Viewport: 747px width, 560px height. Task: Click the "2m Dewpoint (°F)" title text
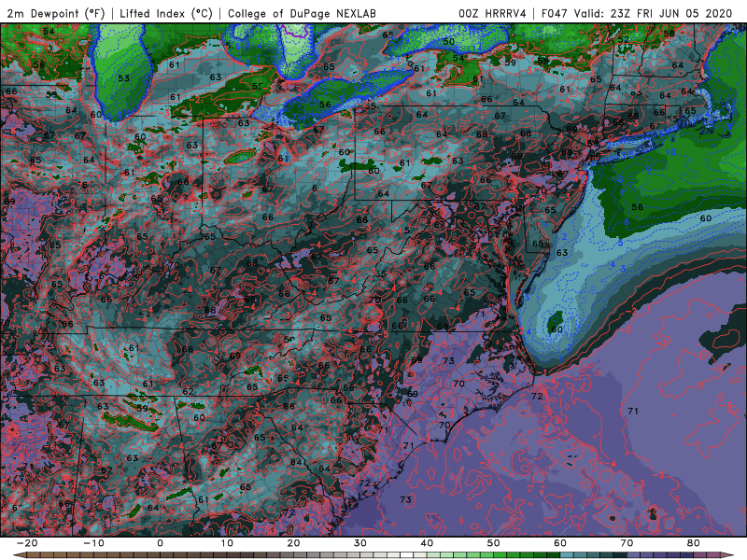(56, 13)
